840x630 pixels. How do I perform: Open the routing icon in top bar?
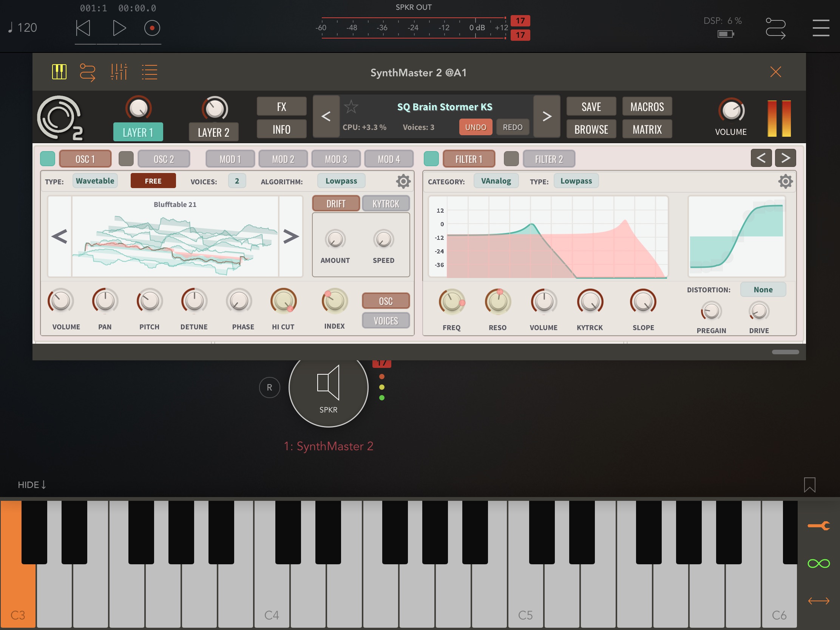coord(775,28)
